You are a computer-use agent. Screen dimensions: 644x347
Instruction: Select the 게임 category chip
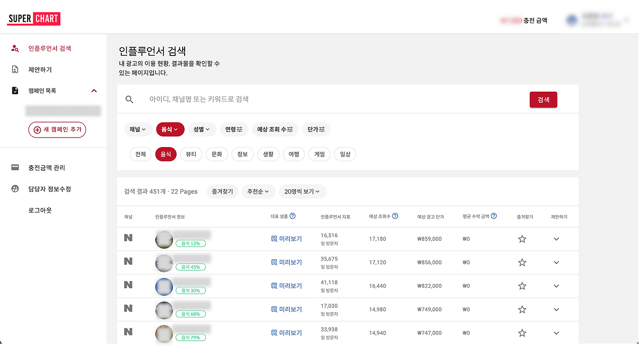point(319,154)
